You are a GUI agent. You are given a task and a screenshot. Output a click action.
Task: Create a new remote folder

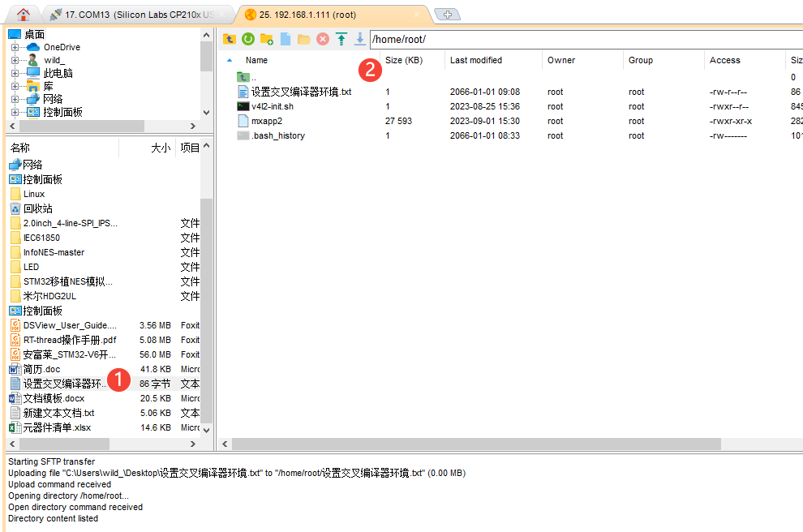pos(267,39)
